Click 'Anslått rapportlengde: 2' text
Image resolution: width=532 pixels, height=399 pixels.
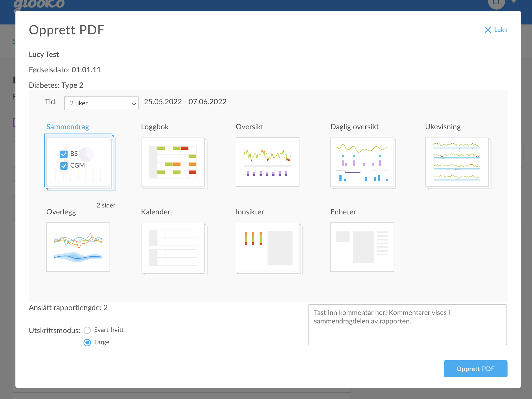point(68,307)
